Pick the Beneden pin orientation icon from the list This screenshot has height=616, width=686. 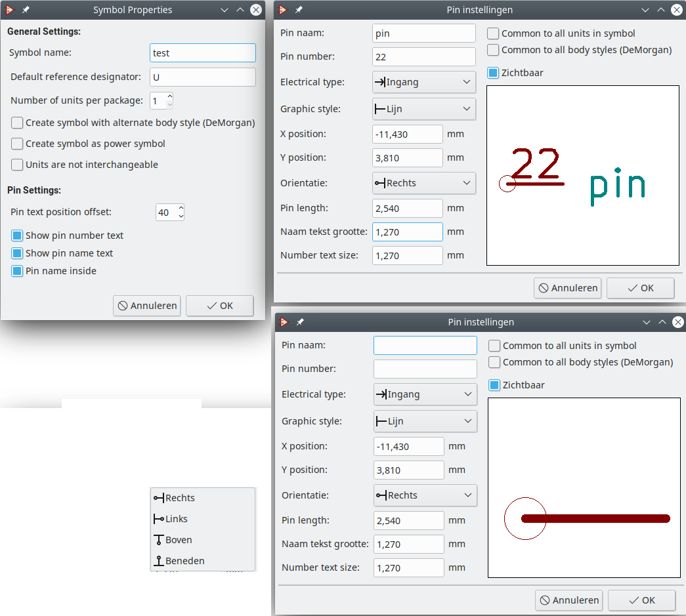tap(159, 561)
